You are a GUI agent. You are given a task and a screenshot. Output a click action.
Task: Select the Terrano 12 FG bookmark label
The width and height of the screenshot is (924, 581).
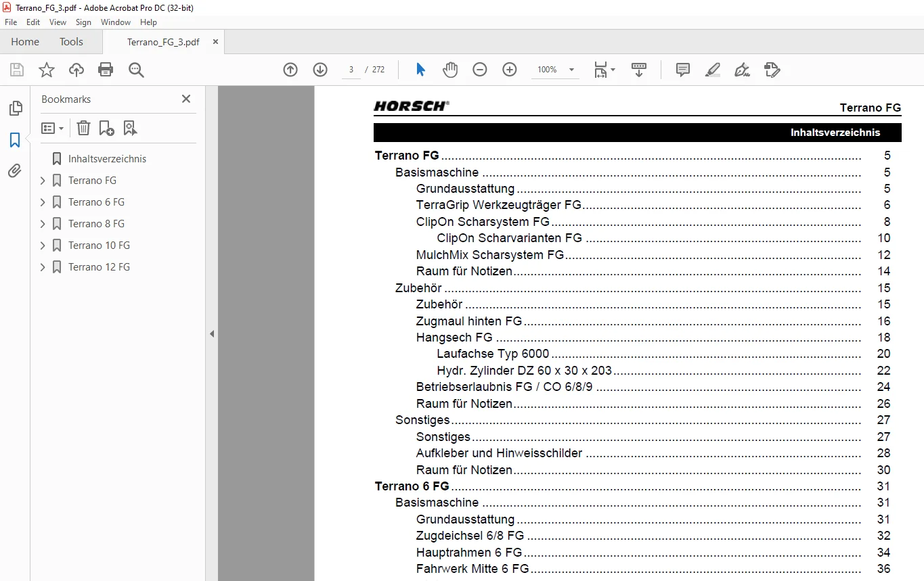99,267
